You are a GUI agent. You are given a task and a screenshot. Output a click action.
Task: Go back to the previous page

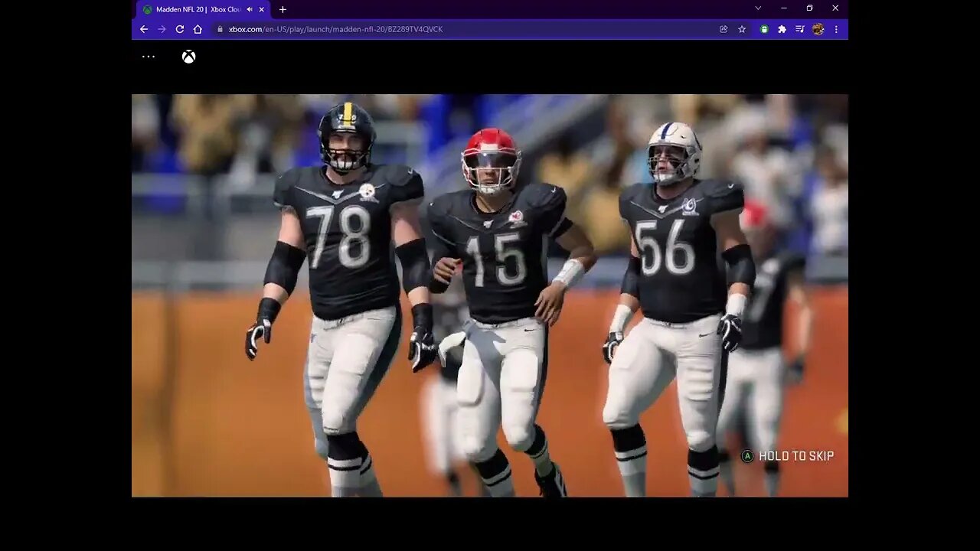144,29
